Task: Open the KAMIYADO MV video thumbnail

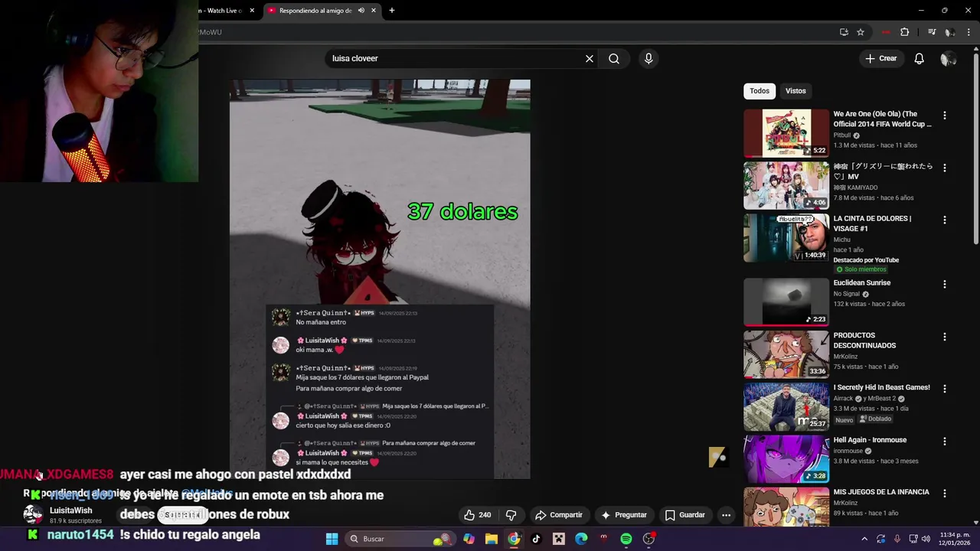Action: click(x=786, y=185)
